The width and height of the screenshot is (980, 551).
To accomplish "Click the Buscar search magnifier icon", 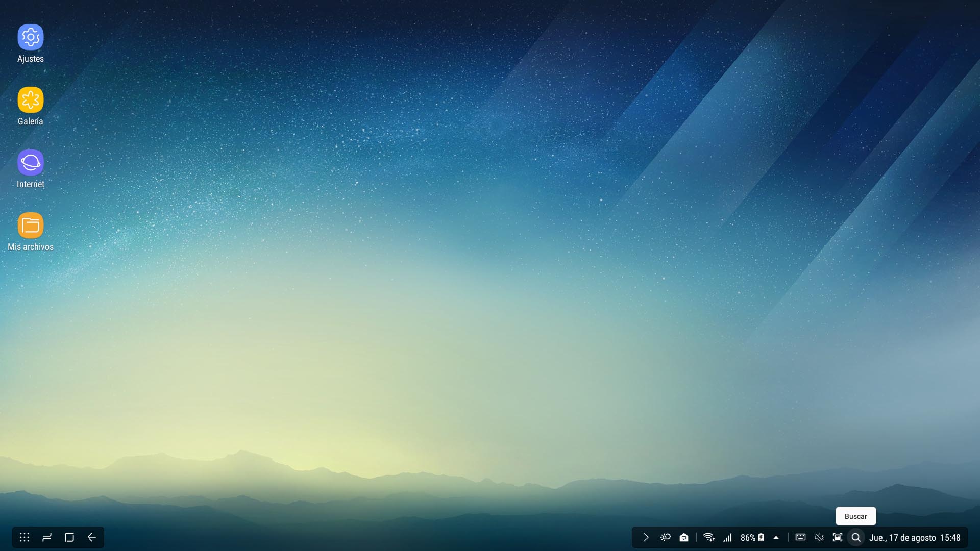I will [856, 537].
